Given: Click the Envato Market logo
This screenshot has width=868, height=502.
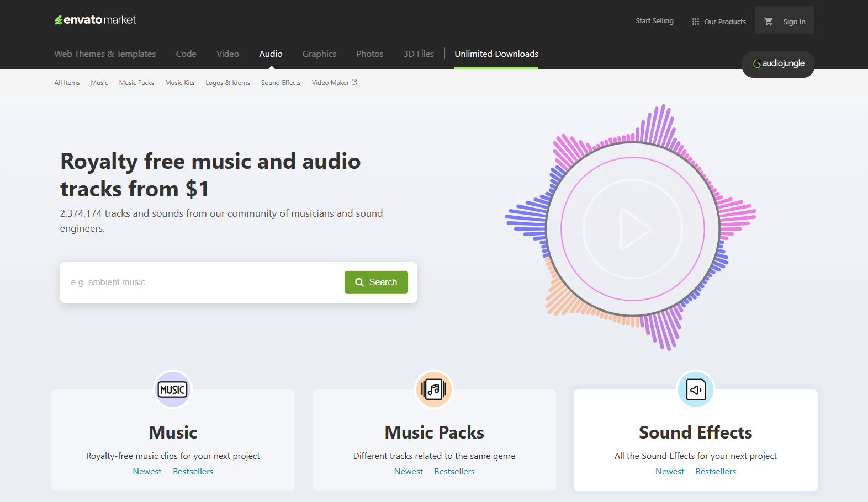Looking at the screenshot, I should click(x=95, y=20).
